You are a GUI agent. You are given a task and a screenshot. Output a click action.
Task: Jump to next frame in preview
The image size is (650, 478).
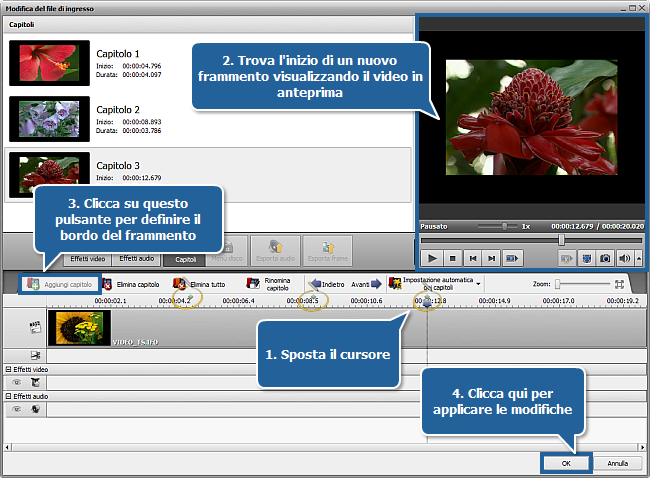click(491, 258)
